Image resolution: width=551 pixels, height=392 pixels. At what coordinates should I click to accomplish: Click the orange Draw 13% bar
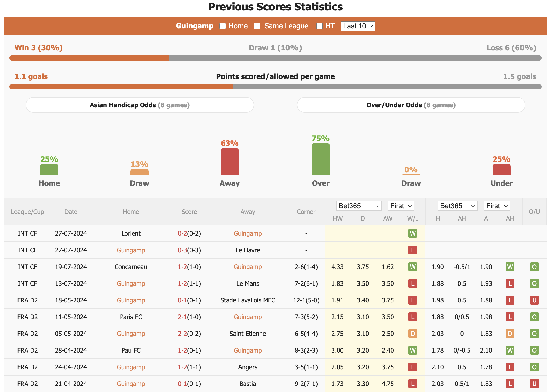pos(140,172)
